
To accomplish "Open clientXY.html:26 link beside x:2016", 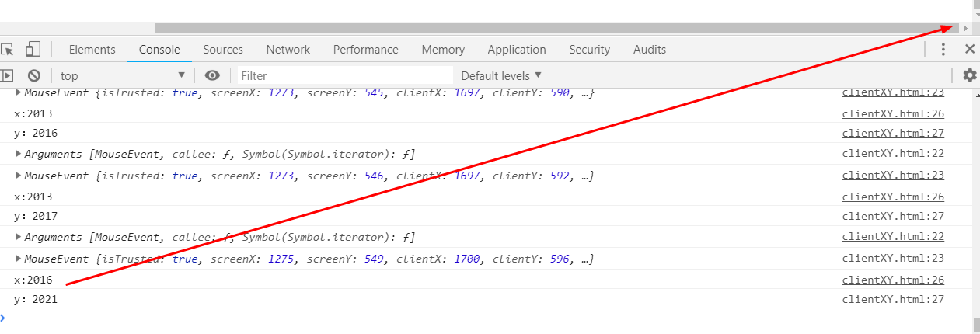I will [893, 280].
